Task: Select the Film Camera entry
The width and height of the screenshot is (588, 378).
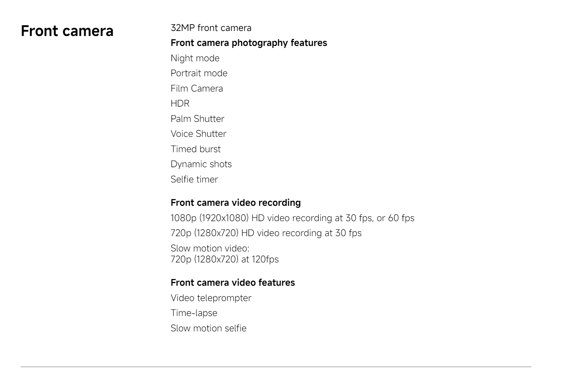Action: pyautogui.click(x=197, y=89)
